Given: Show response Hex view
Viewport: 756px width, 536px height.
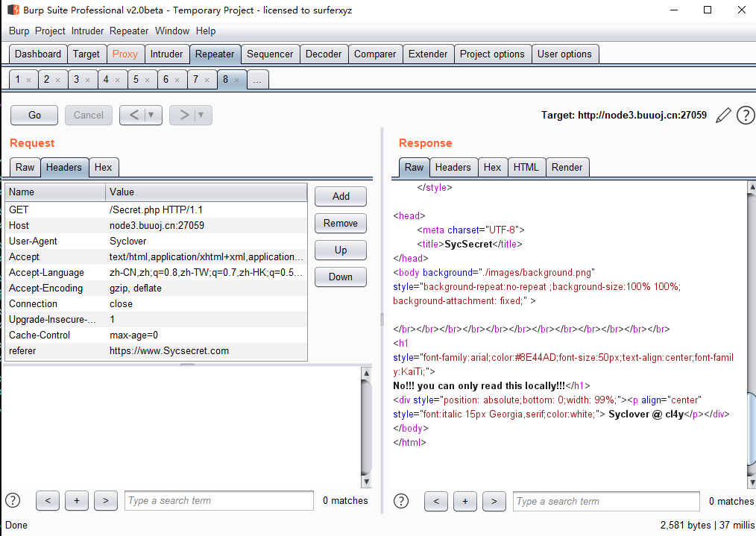Looking at the screenshot, I should click(493, 167).
